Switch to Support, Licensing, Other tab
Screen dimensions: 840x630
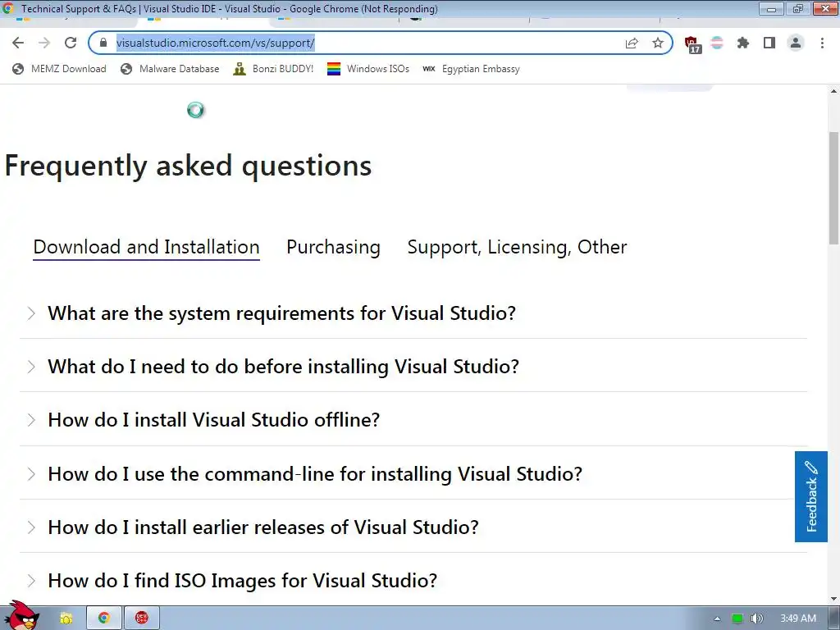tap(517, 248)
